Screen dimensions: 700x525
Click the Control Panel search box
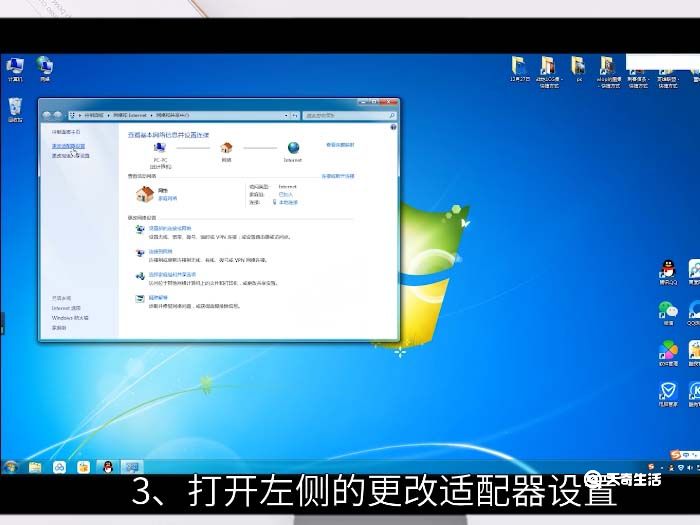(x=350, y=116)
